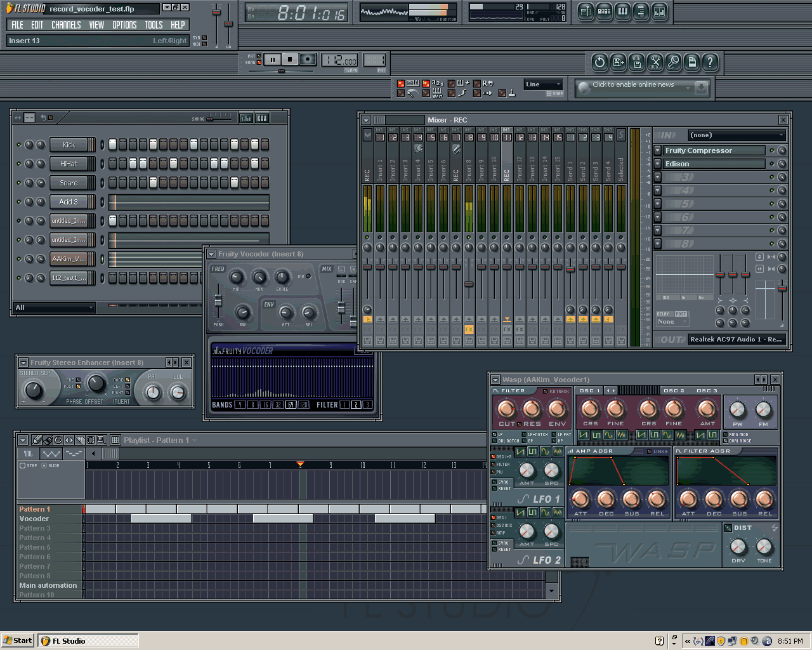Image resolution: width=812 pixels, height=650 pixels.
Task: Toggle the Playlist grid snap icon
Action: (115, 440)
